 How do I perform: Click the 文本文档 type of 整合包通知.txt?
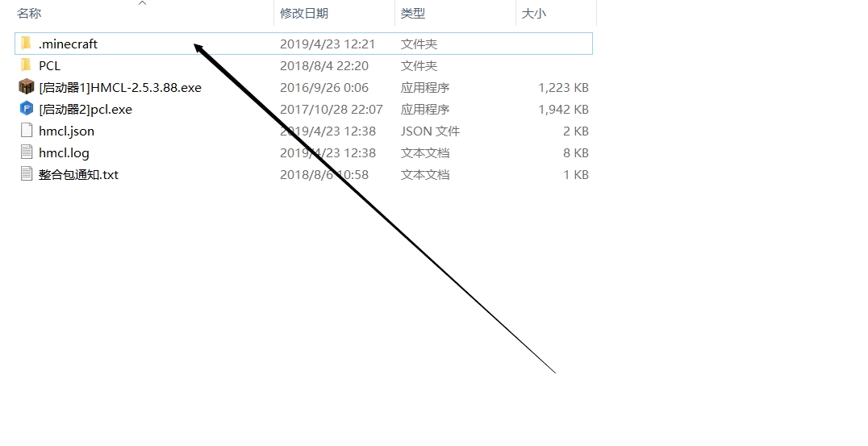point(425,175)
